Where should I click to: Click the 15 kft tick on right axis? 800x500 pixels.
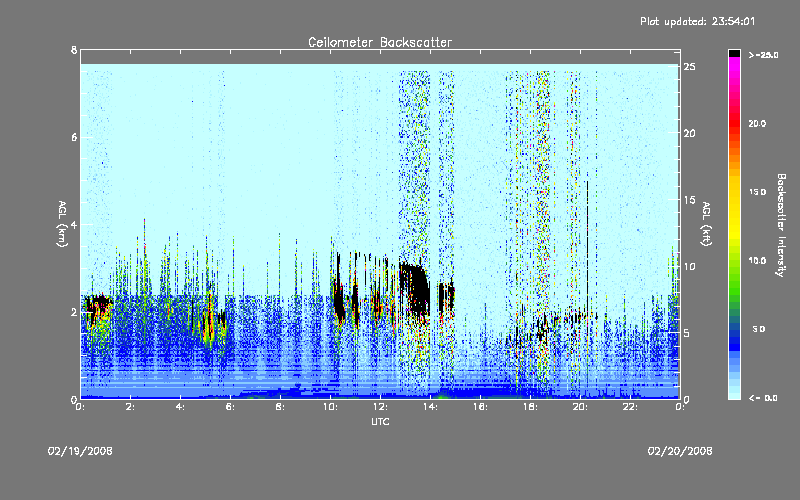689,200
